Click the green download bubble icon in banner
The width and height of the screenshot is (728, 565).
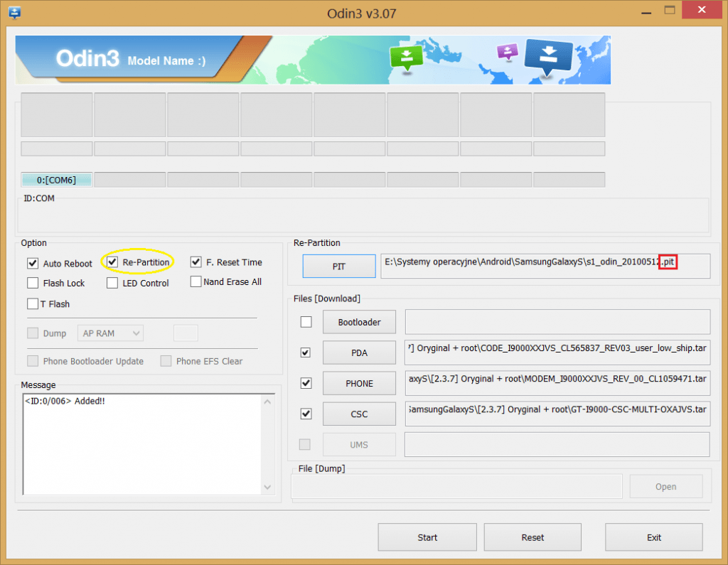[406, 58]
